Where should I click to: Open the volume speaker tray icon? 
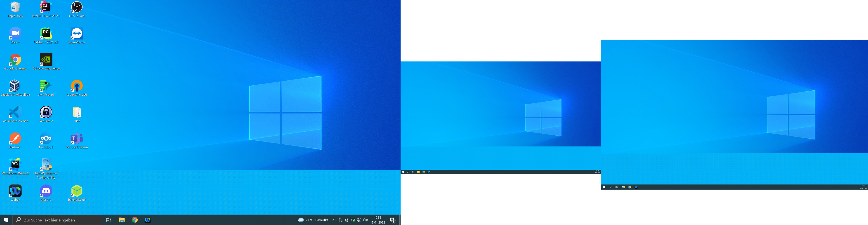[366, 220]
